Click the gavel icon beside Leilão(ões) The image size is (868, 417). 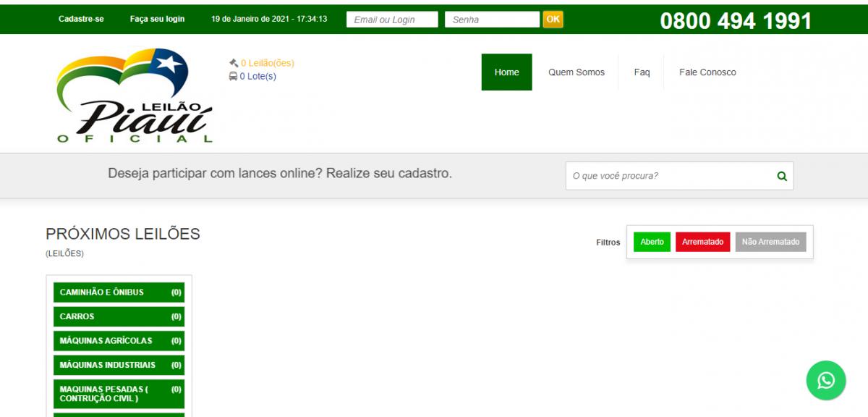pyautogui.click(x=234, y=63)
